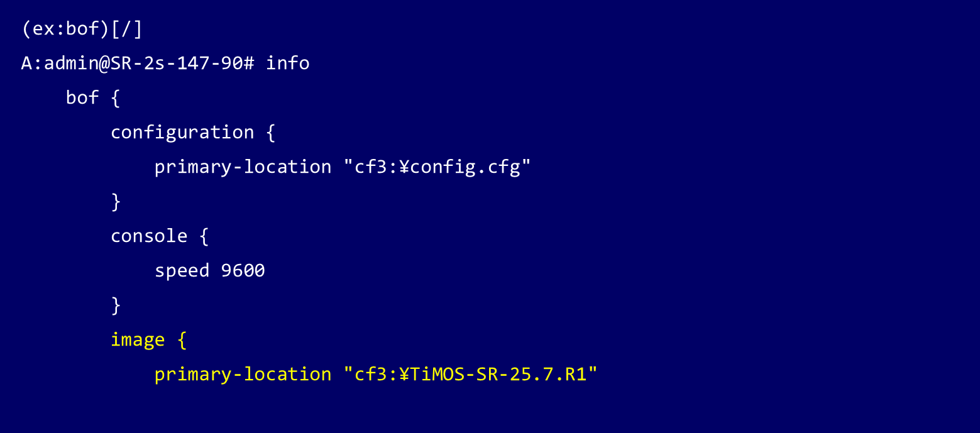Click the opening brace after 'console'

(x=204, y=236)
